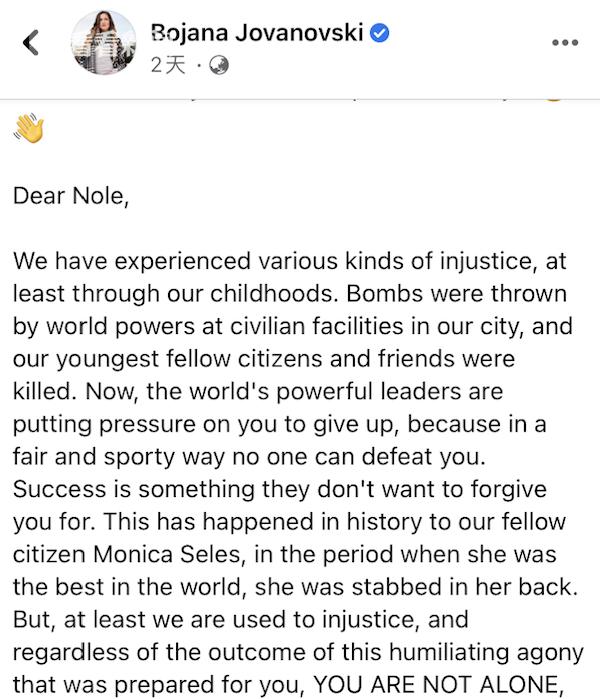
Task: Click the globe public audience icon
Action: [219, 65]
